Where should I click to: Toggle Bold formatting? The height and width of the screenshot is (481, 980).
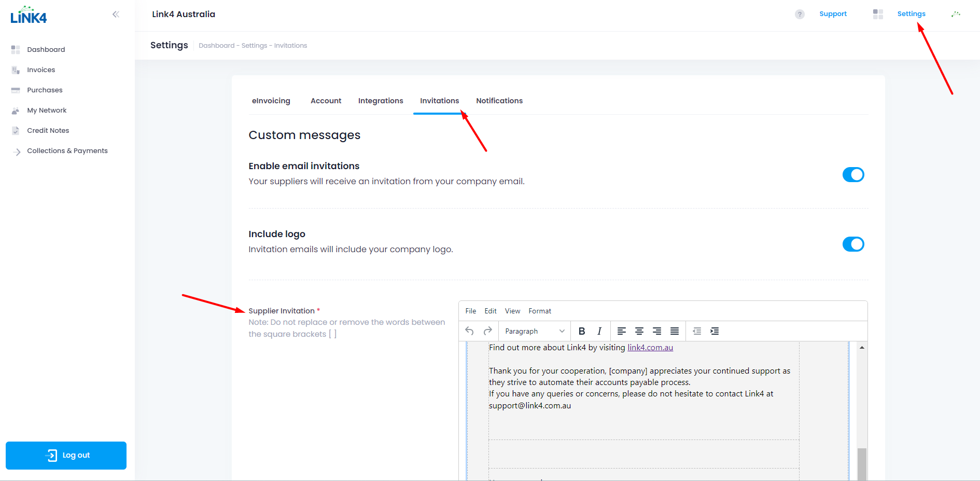(x=582, y=331)
